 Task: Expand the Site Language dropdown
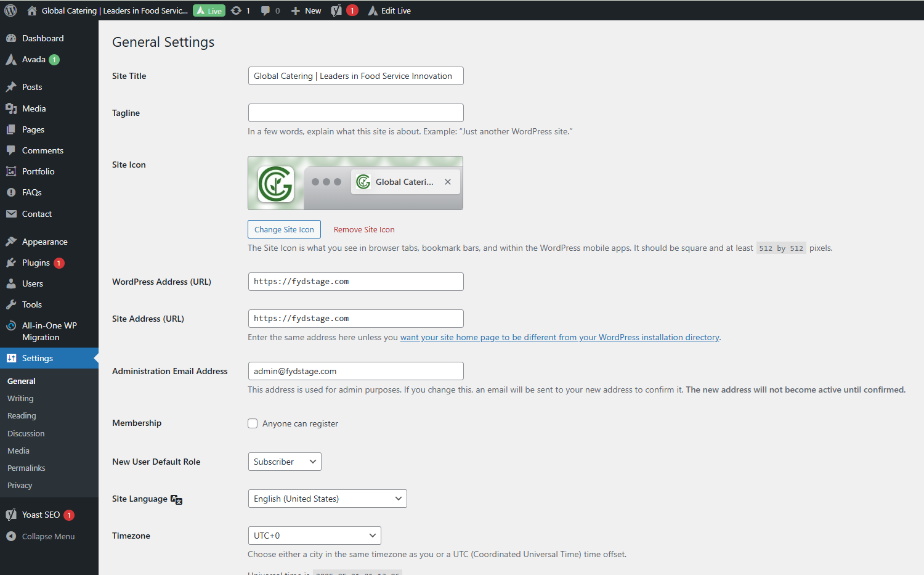(x=327, y=499)
